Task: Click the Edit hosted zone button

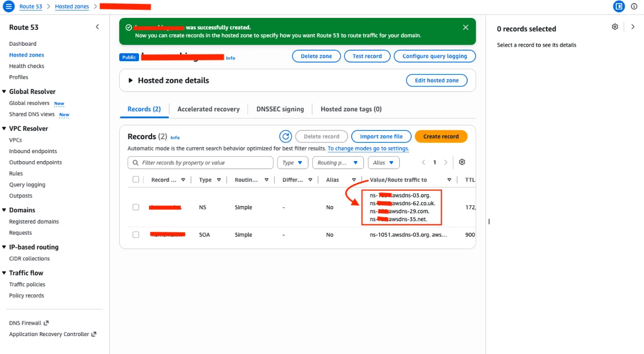Action: tap(437, 81)
